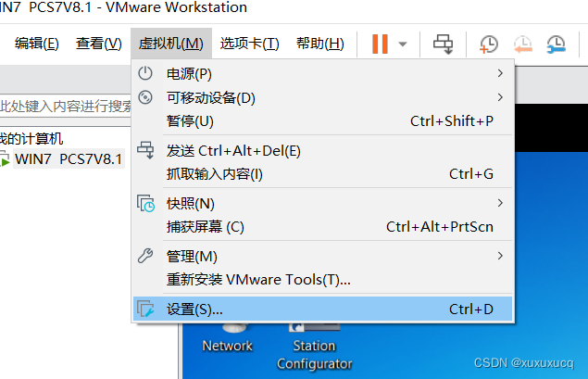The image size is (588, 379).
Task: Open 设置(S)... menu entry
Action: [323, 310]
